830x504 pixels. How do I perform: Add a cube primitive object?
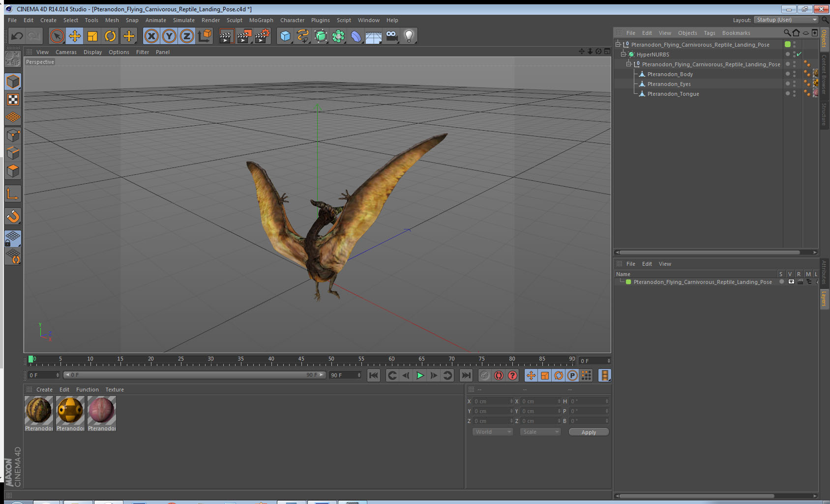[x=285, y=36]
